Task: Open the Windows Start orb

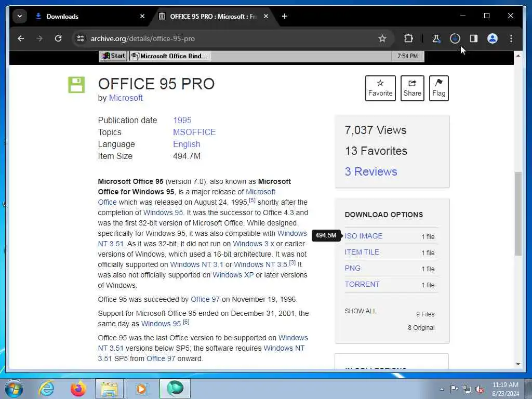Action: [x=14, y=389]
